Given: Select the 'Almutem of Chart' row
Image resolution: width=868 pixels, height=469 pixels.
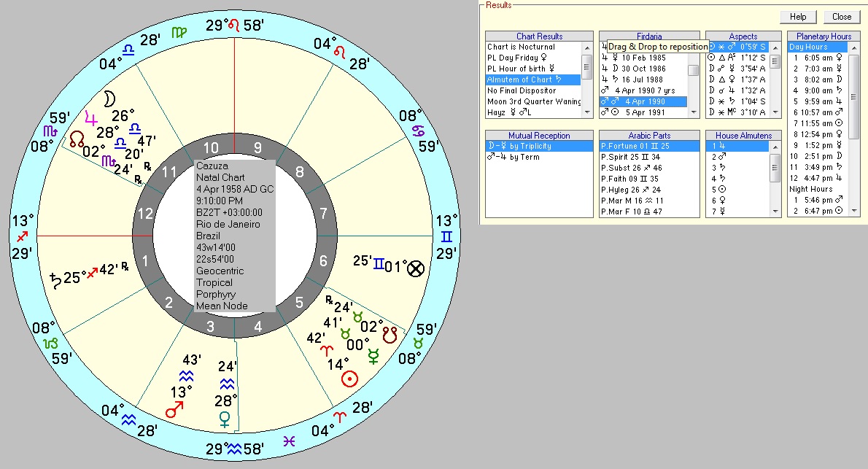Looking at the screenshot, I should 534,80.
